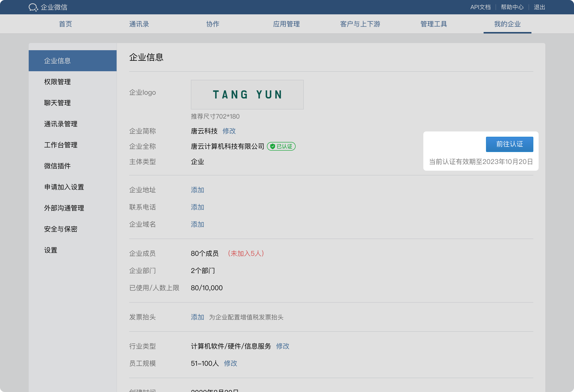574x392 pixels.
Task: Click the 推荐尺寸702*180 hint text
Action: 215,116
